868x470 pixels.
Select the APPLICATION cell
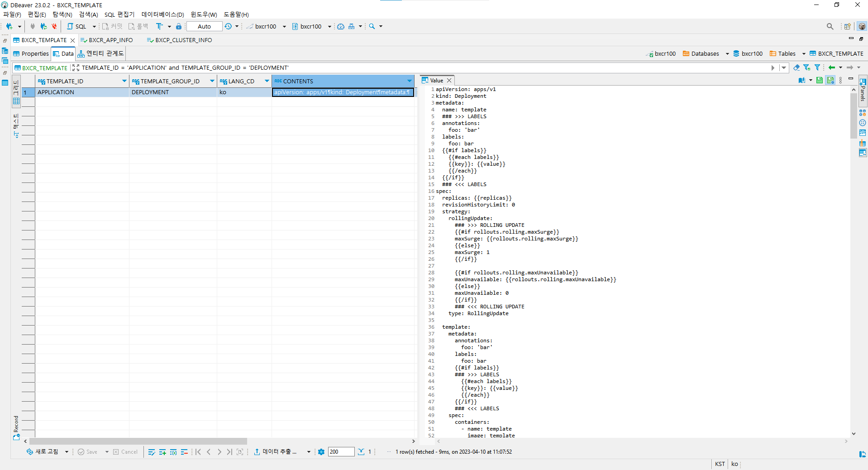tap(82, 92)
